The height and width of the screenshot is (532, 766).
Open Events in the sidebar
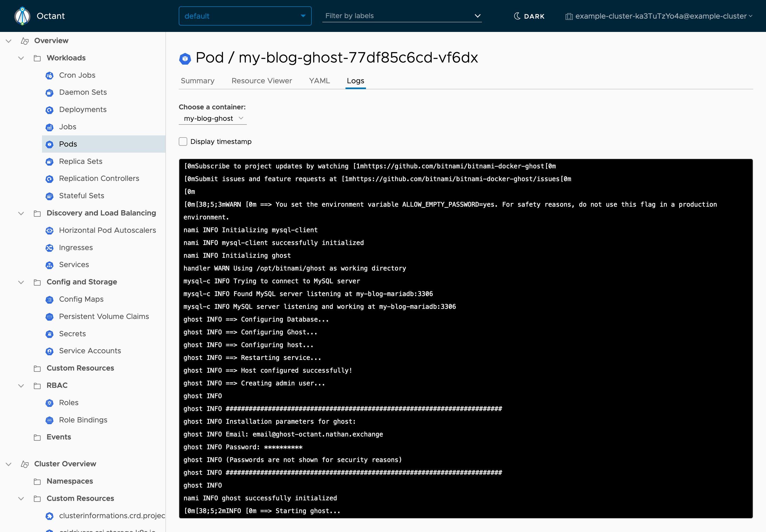pos(59,437)
